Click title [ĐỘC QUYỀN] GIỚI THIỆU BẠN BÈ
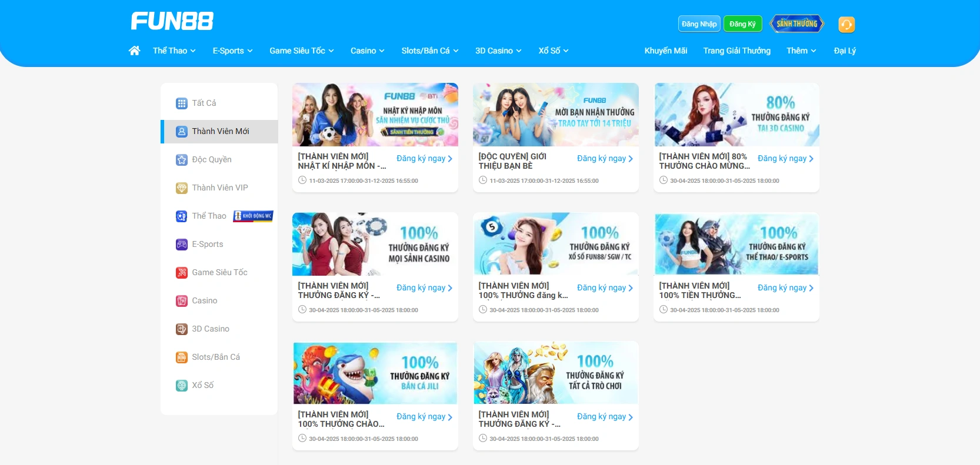The width and height of the screenshot is (980, 465). pos(512,161)
